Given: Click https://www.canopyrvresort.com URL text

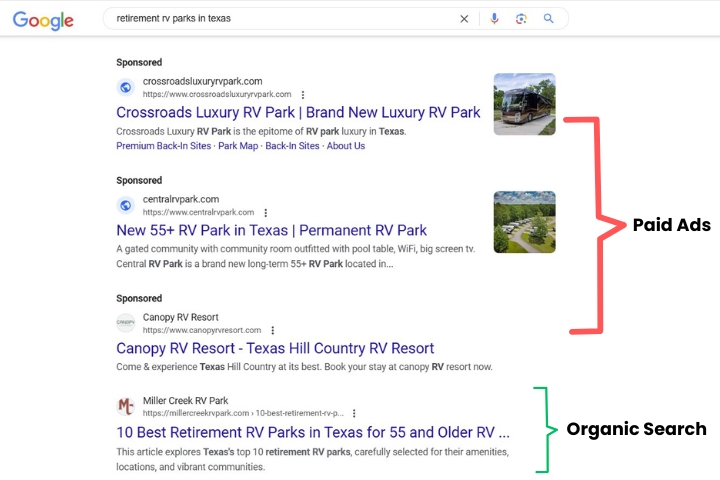Looking at the screenshot, I should click(x=202, y=330).
